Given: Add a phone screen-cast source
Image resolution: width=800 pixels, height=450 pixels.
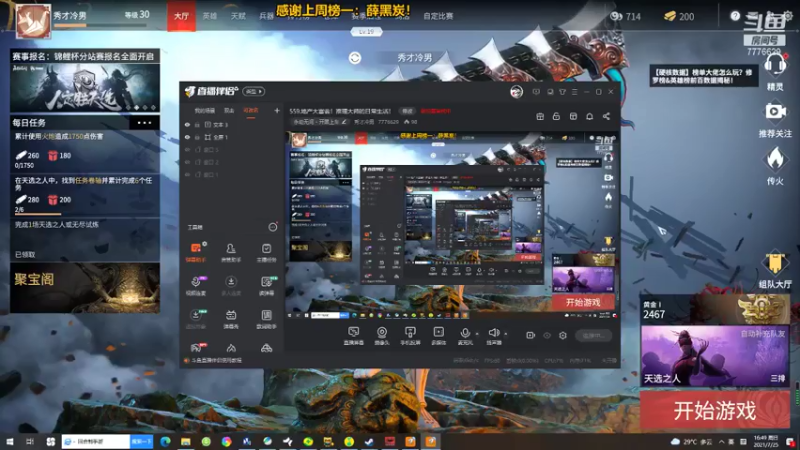Looking at the screenshot, I should click(x=410, y=336).
